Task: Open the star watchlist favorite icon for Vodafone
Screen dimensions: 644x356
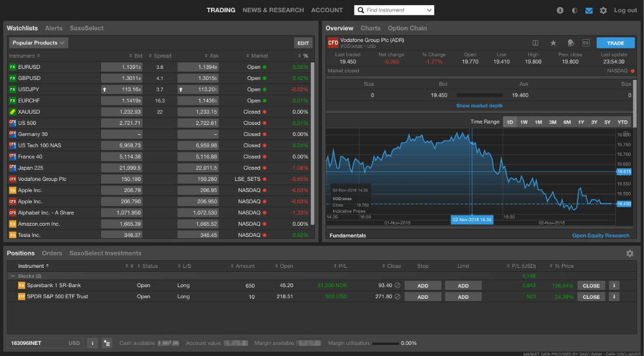Action: pyautogui.click(x=553, y=43)
